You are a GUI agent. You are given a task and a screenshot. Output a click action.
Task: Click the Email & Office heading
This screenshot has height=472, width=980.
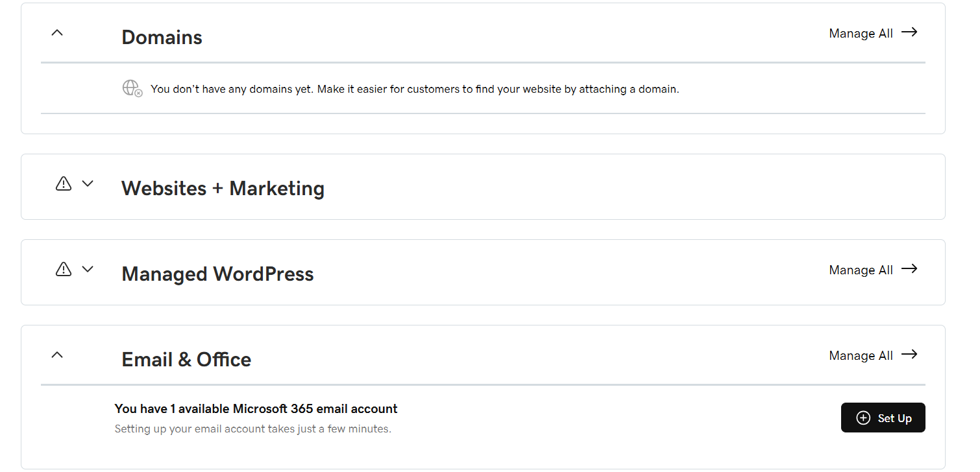[186, 359]
